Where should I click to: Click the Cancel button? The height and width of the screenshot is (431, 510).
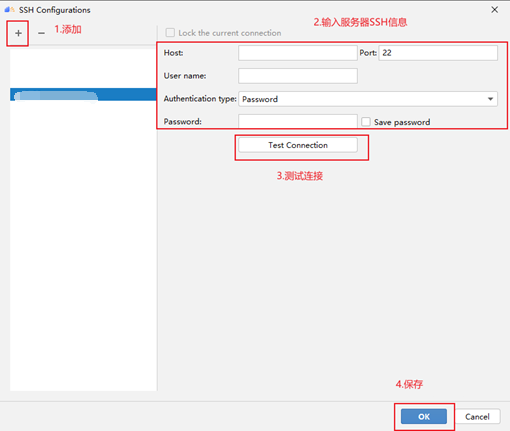pos(477,416)
